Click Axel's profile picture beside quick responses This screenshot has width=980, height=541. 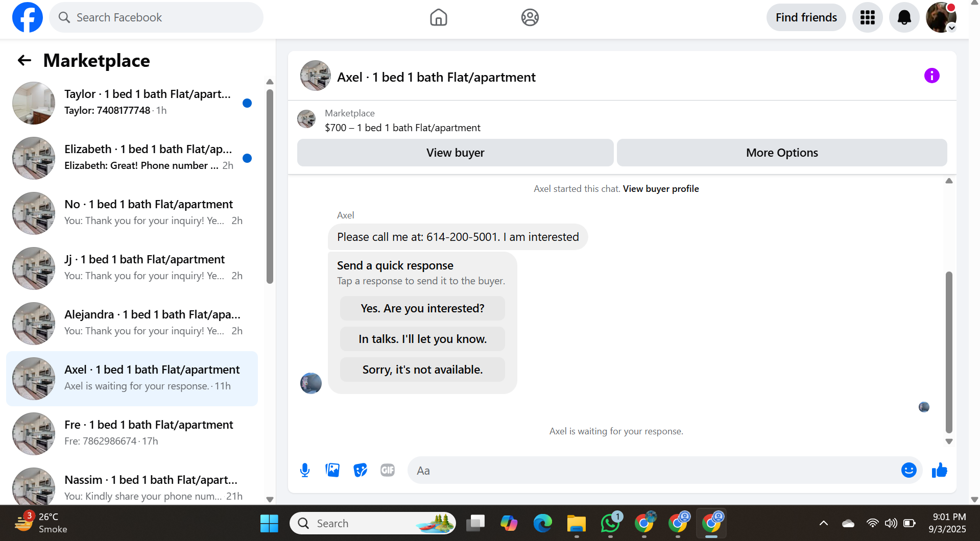[x=310, y=383]
